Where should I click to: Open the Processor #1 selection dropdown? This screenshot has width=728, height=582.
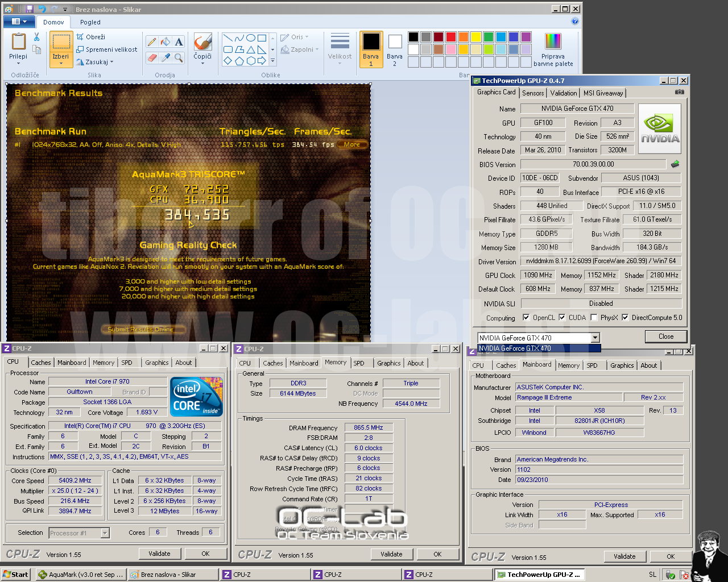click(105, 533)
